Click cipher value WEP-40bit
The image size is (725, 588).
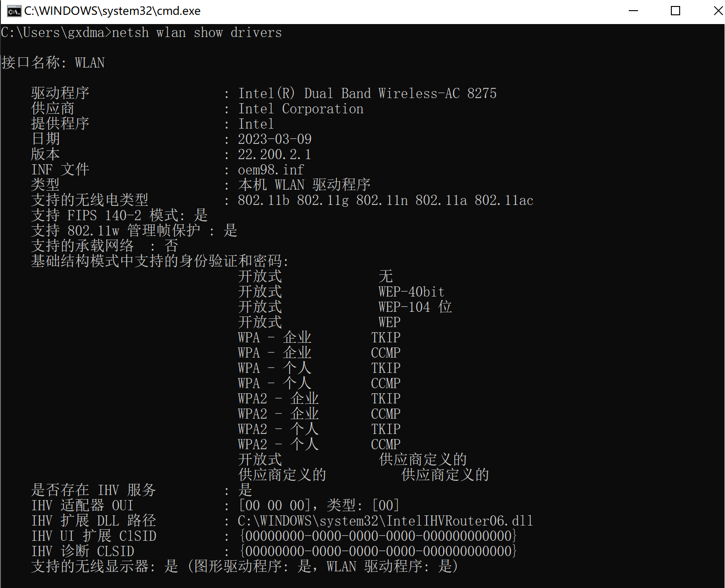(411, 292)
